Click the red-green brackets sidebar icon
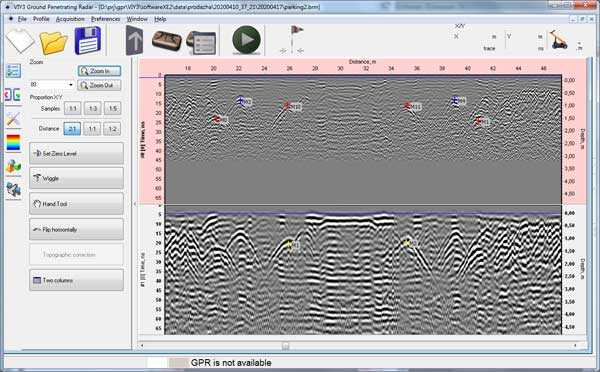The image size is (600, 372). (13, 95)
